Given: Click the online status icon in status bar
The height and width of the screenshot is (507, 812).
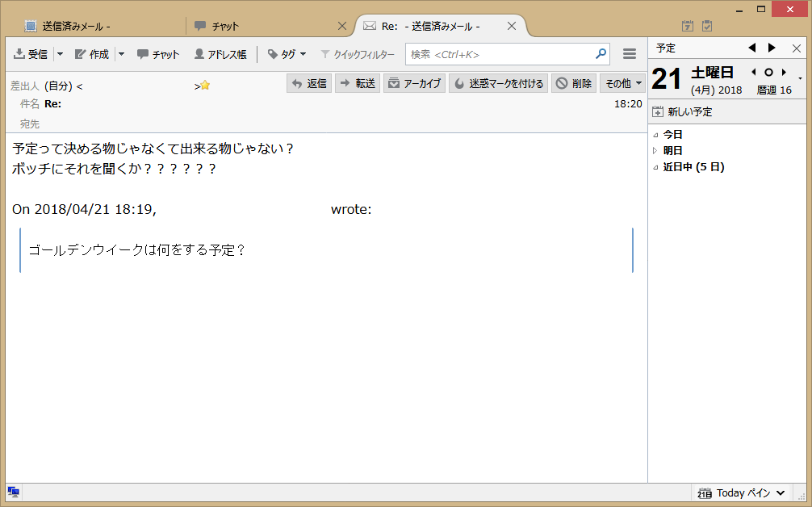Looking at the screenshot, I should coord(14,492).
